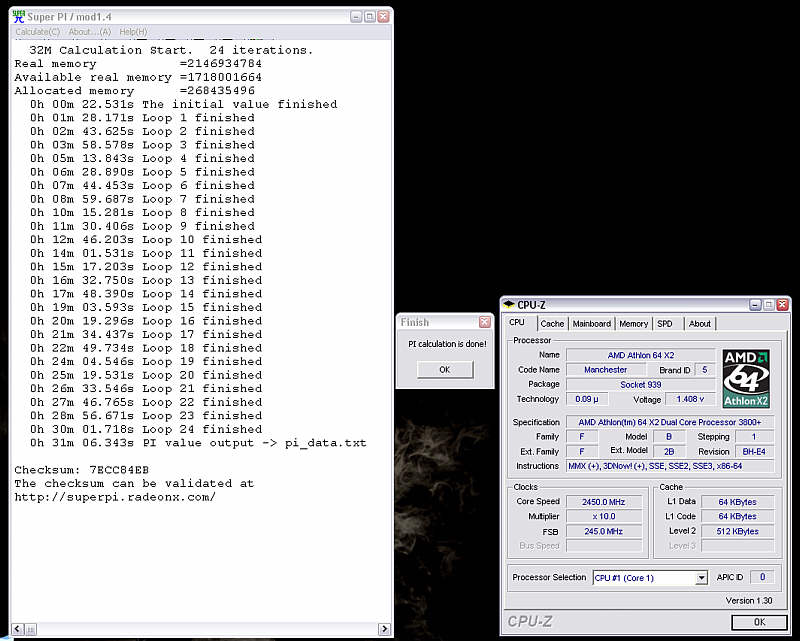Click the Core Speed 2450.0 MHz field
Image resolution: width=800 pixels, height=641 pixels.
click(604, 502)
